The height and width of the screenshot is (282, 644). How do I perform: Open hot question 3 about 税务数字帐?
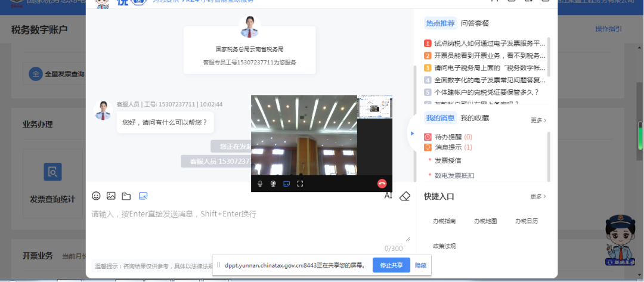(x=485, y=68)
